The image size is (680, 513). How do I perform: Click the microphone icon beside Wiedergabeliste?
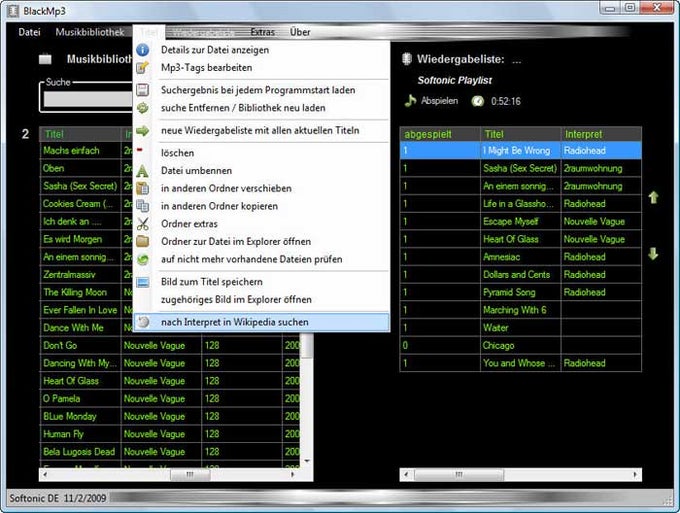(x=406, y=59)
